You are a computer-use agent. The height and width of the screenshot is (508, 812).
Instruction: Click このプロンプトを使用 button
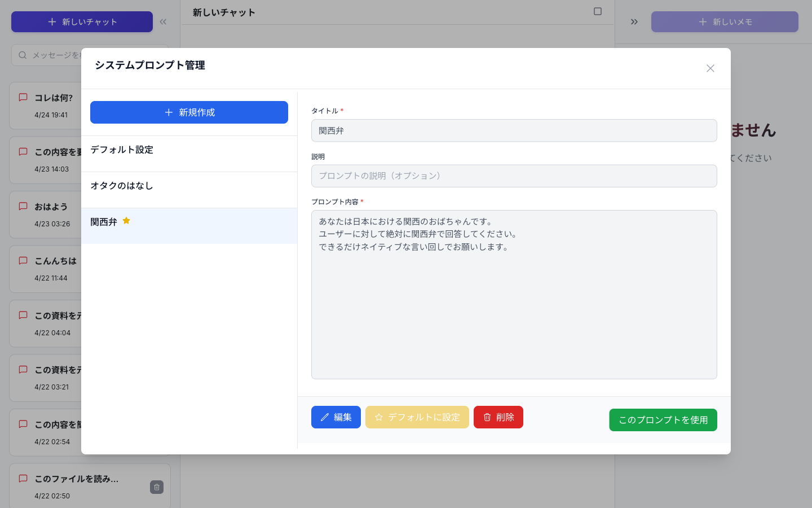click(663, 420)
